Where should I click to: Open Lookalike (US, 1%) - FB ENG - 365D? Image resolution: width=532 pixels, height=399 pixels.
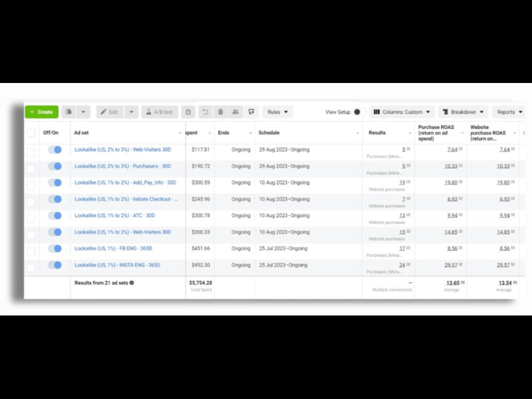pyautogui.click(x=113, y=248)
